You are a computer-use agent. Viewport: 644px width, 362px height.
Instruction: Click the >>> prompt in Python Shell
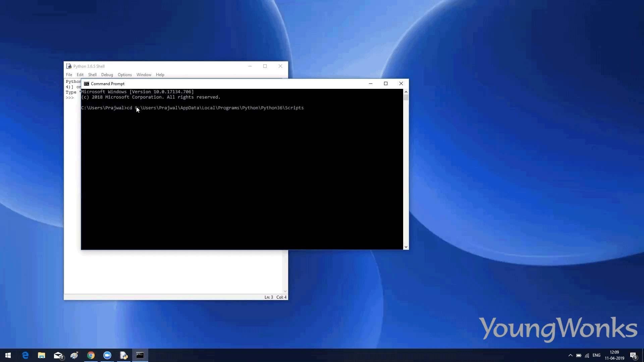click(x=70, y=98)
